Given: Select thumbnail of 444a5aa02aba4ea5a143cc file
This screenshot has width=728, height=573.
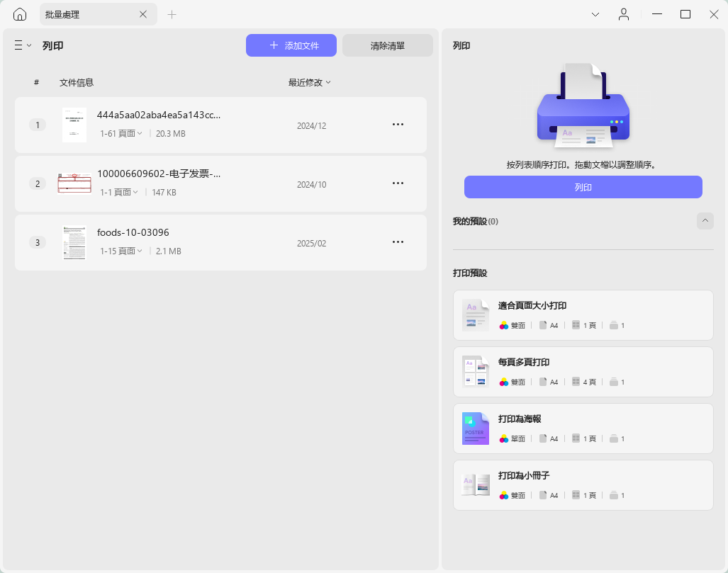Looking at the screenshot, I should pyautogui.click(x=74, y=125).
